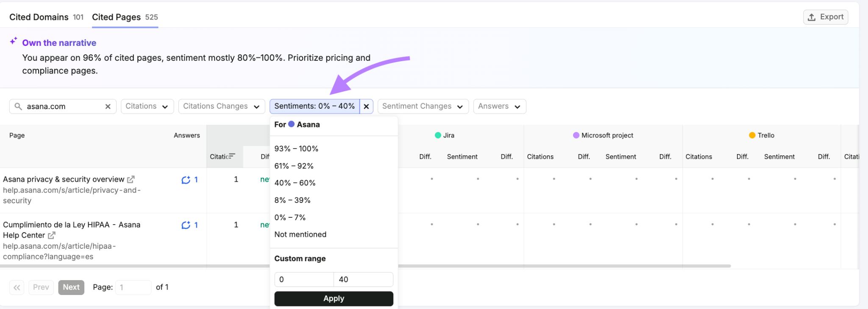Viewport: 868px width, 309px height.
Task: Apply the custom sentiment range
Action: (334, 298)
